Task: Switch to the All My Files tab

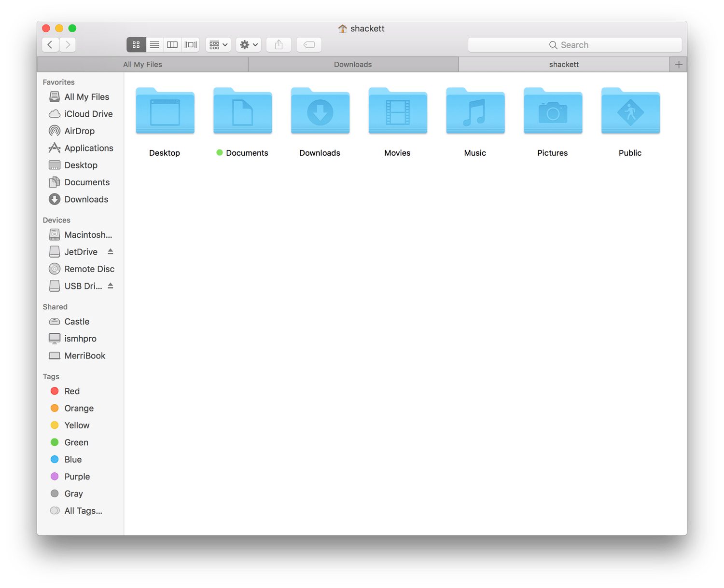Action: (x=142, y=64)
